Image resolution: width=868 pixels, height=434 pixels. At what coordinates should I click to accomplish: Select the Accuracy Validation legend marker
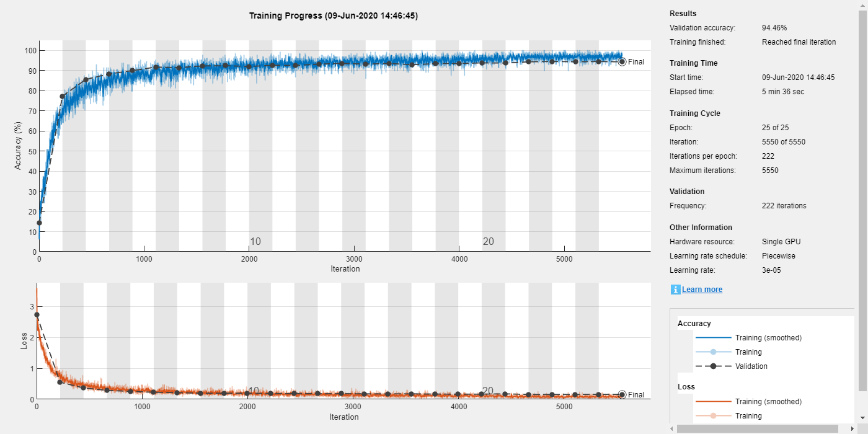click(x=713, y=366)
